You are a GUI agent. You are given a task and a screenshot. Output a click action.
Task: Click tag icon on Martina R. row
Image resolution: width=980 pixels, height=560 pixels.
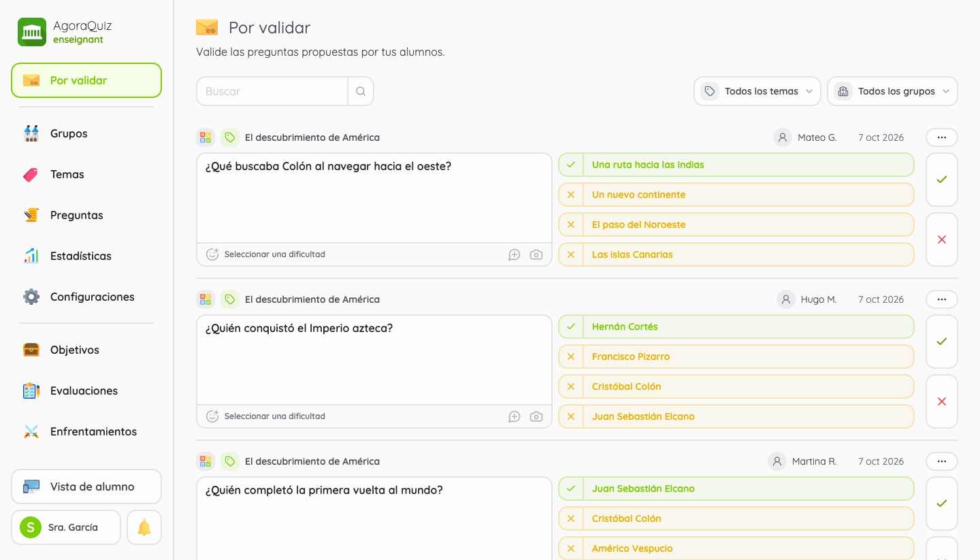[x=230, y=461]
